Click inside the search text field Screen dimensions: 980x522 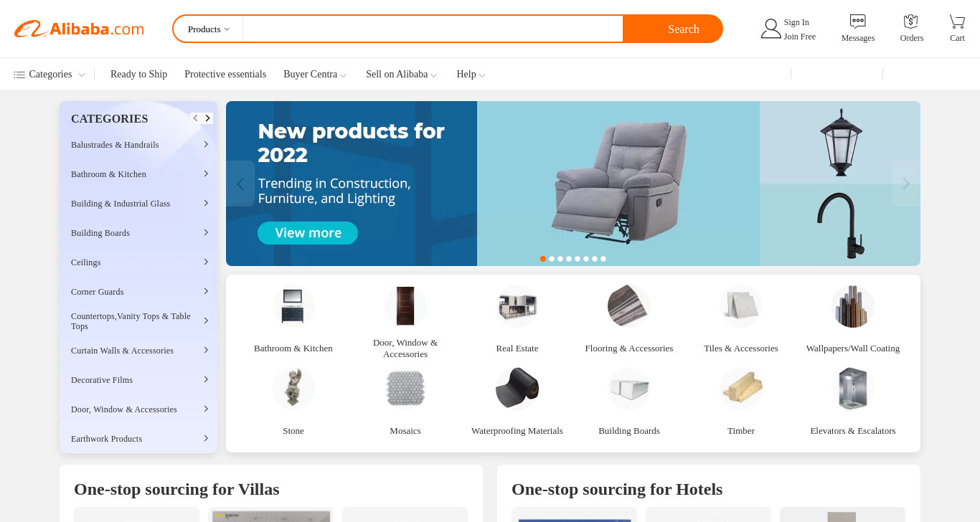point(433,29)
